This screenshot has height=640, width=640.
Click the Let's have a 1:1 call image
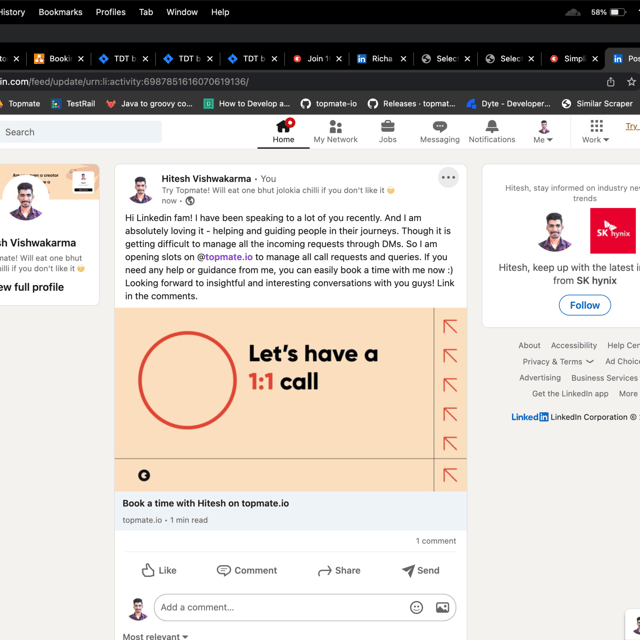(x=291, y=400)
